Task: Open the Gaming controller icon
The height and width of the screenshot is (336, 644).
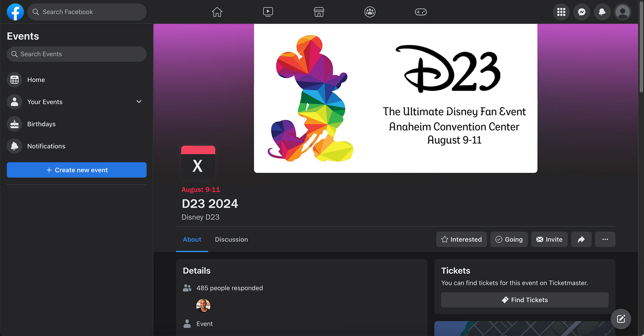Action: (x=421, y=12)
